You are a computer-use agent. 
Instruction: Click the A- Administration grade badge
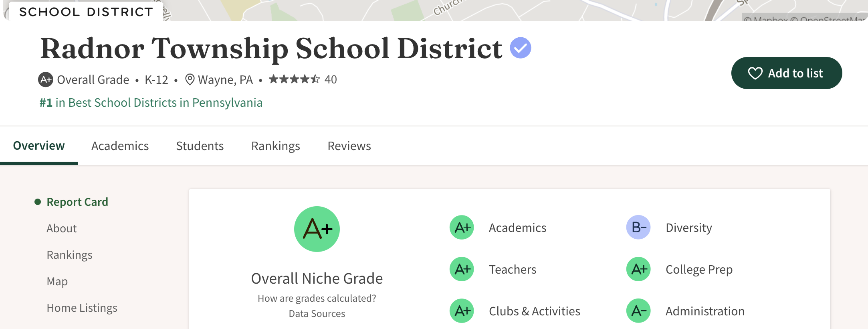(x=638, y=311)
